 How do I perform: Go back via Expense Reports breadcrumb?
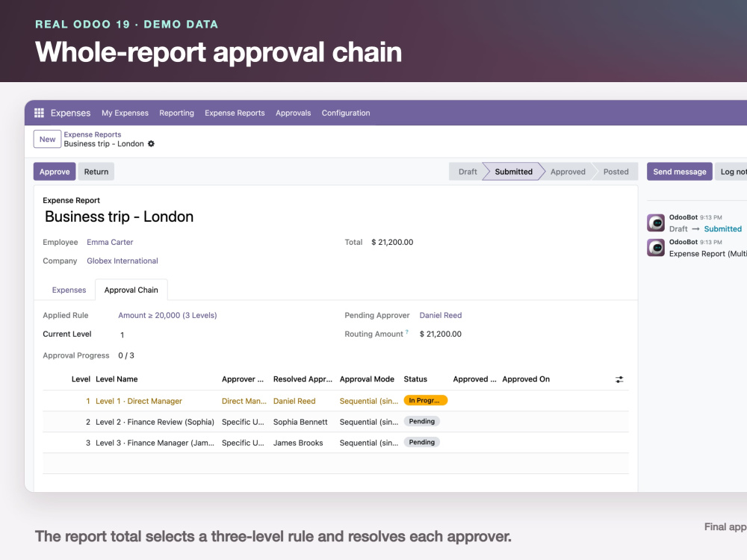(x=93, y=134)
